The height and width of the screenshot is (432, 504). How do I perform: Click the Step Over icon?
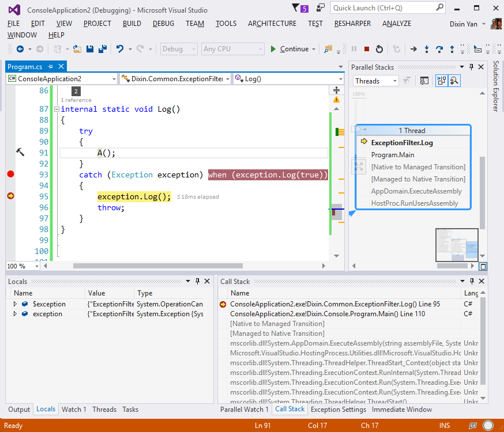tap(439, 49)
